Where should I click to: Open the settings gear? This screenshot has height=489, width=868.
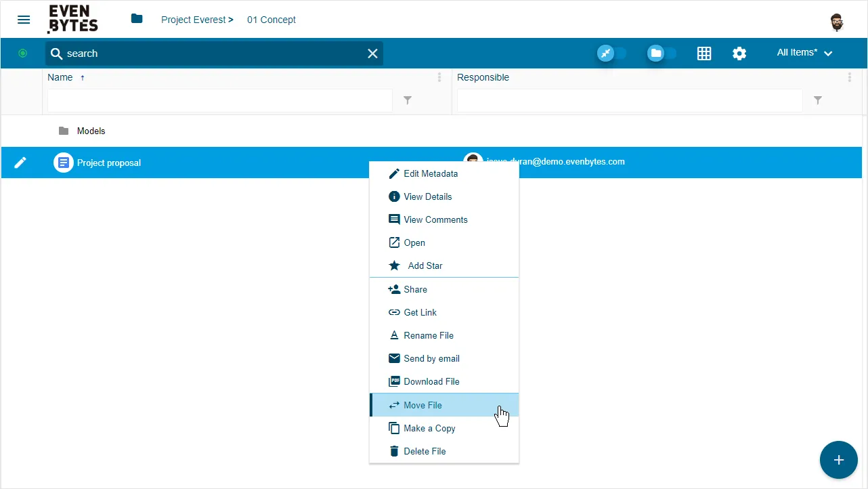(739, 54)
